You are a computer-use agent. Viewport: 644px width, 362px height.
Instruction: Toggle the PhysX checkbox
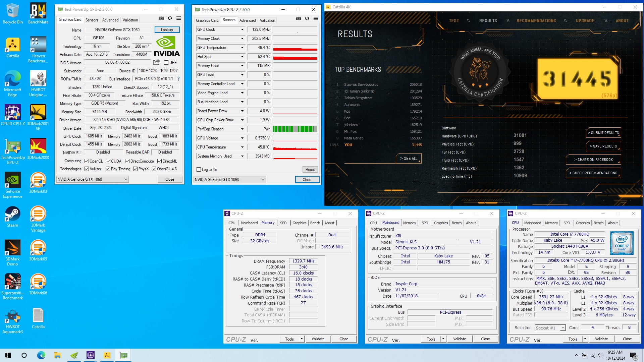tap(135, 169)
